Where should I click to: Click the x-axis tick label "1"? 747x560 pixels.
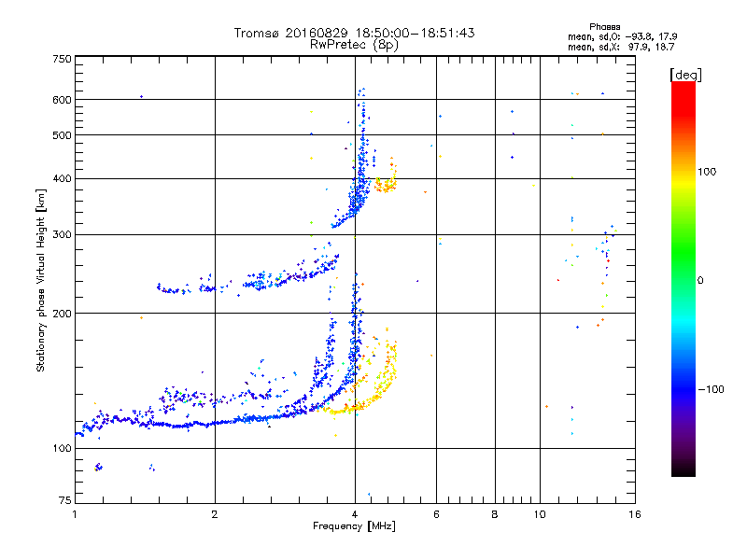click(x=75, y=514)
